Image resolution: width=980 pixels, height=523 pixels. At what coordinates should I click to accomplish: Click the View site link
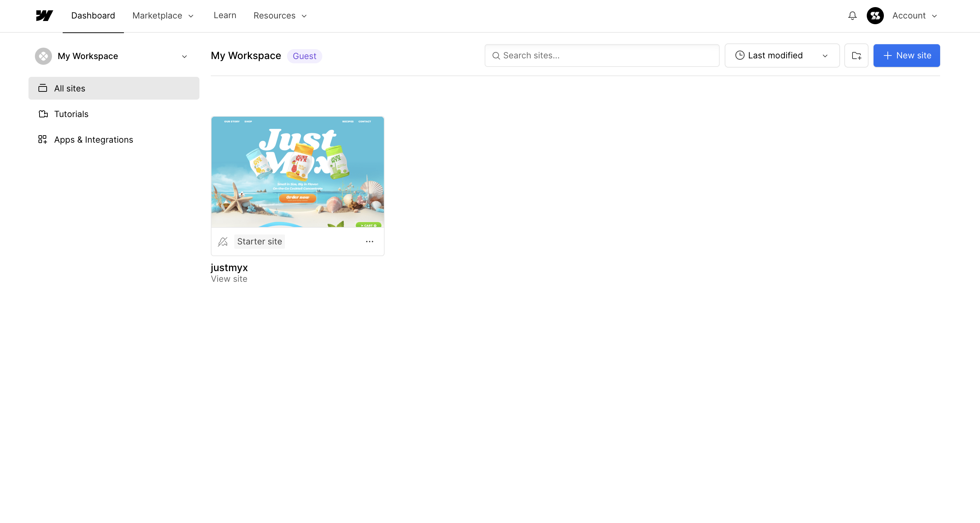click(x=229, y=279)
